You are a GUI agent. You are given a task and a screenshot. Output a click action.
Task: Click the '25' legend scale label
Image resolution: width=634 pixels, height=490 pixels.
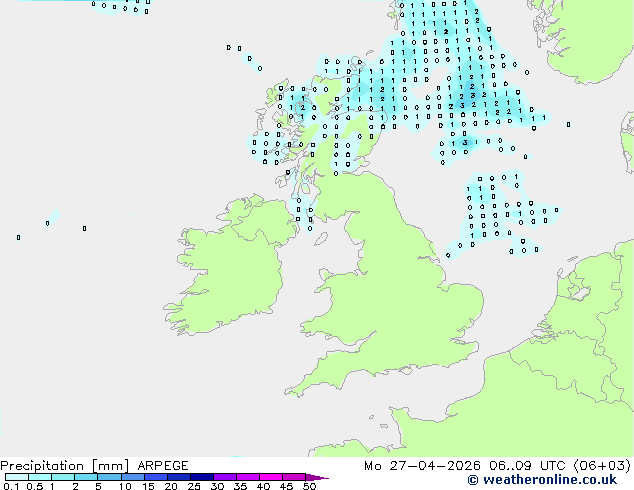pos(194,486)
